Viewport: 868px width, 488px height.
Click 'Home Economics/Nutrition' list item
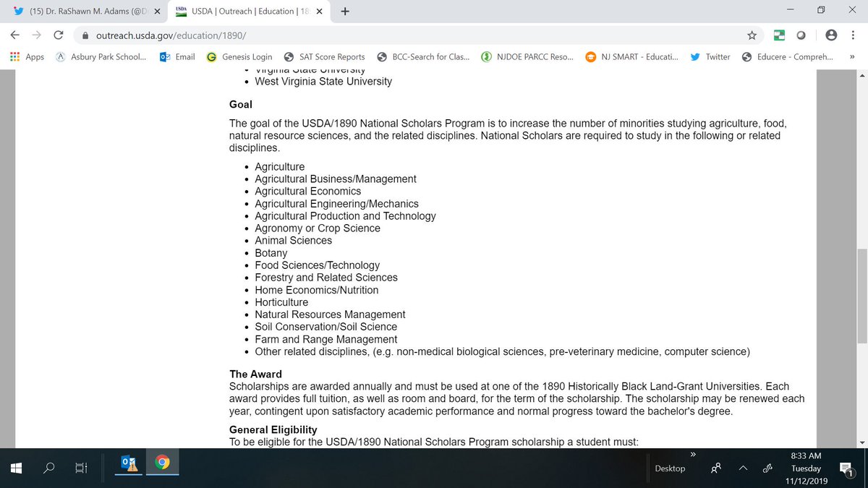tap(317, 290)
